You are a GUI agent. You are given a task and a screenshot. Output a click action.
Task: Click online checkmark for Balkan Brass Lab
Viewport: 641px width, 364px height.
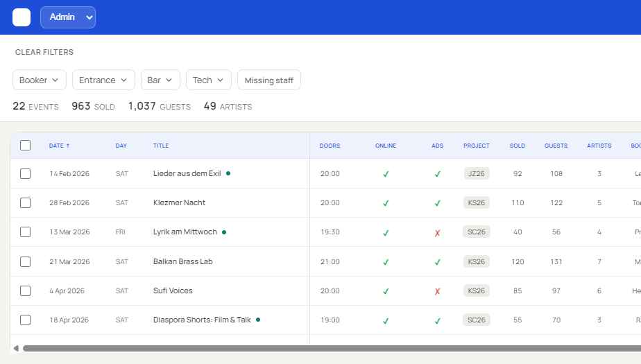click(386, 262)
